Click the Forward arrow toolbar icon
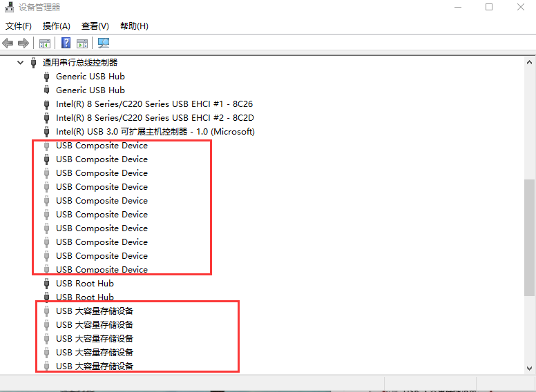The height and width of the screenshot is (392, 536). point(23,43)
